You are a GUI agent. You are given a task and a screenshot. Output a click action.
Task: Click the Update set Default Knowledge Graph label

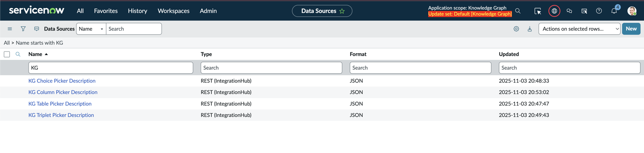(x=470, y=14)
